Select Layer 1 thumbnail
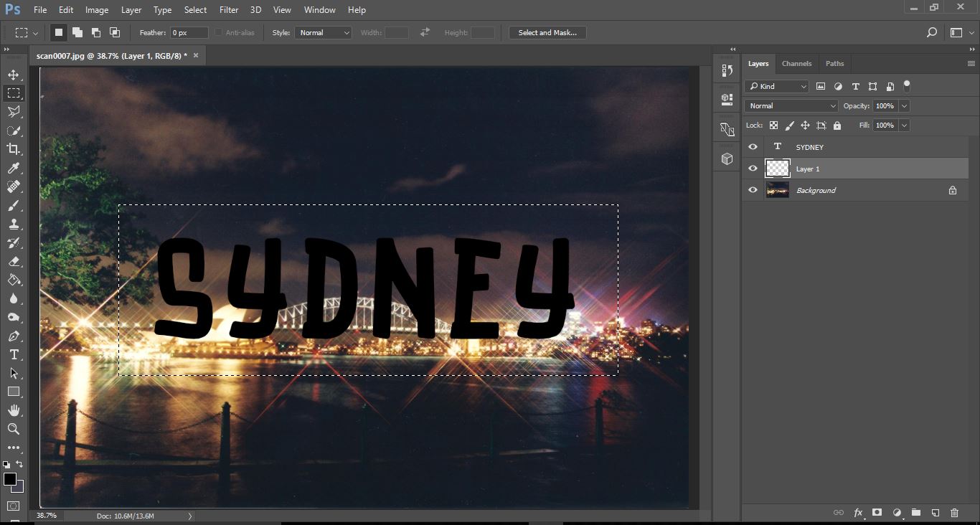Screen dimensions: 980x525 (x=778, y=169)
